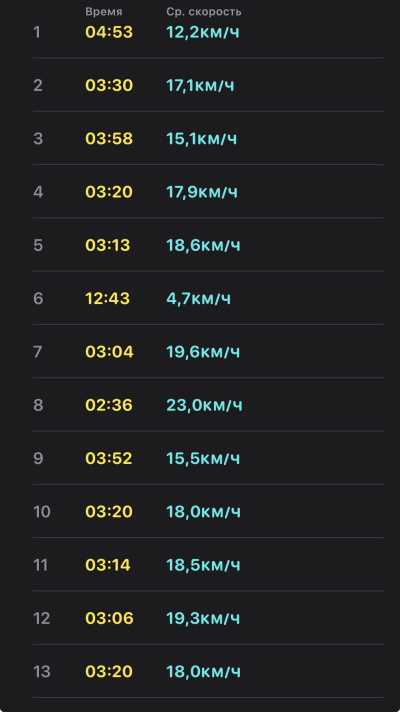Click the 15,5км/ч speed in split 9
400x712 pixels.
[203, 458]
